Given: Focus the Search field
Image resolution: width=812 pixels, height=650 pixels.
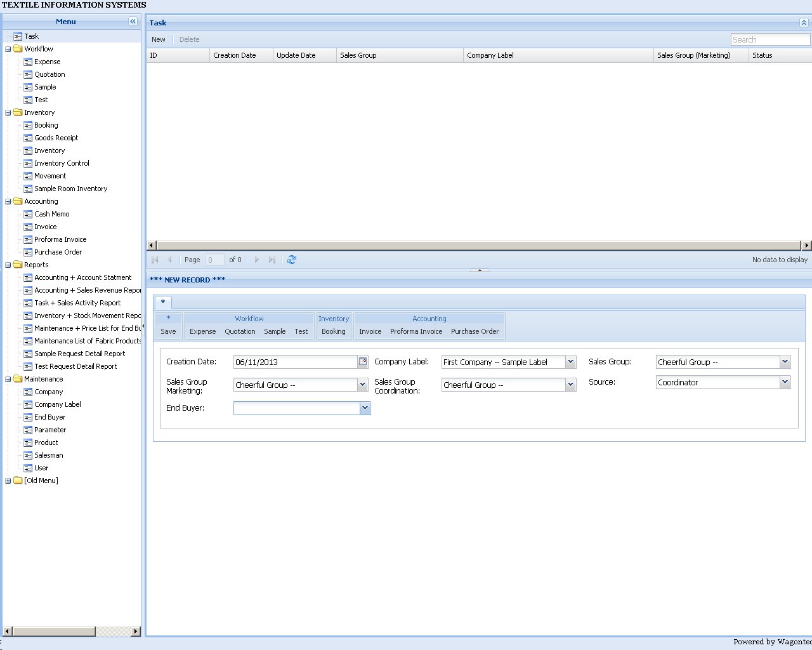Looking at the screenshot, I should [x=770, y=39].
